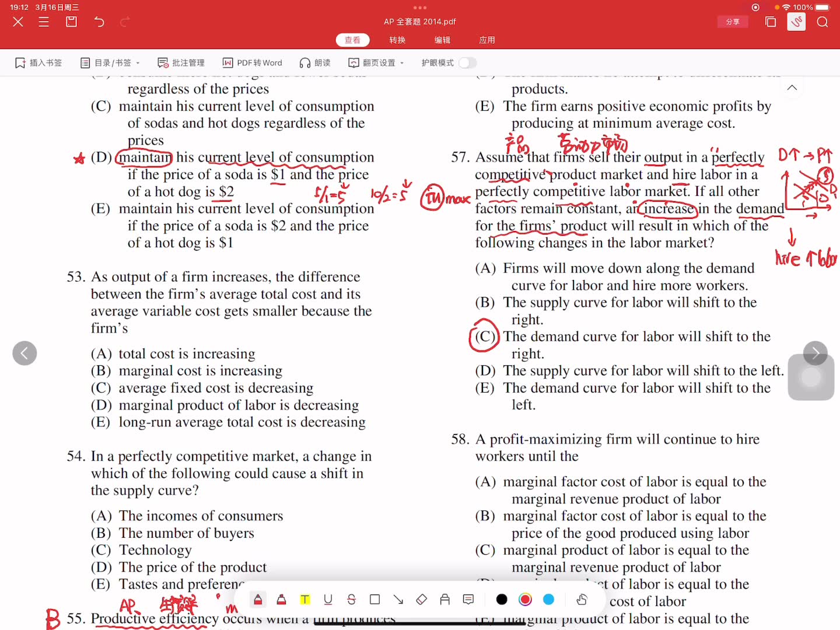
Task: Convert with PDF转Word
Action: pyautogui.click(x=252, y=62)
